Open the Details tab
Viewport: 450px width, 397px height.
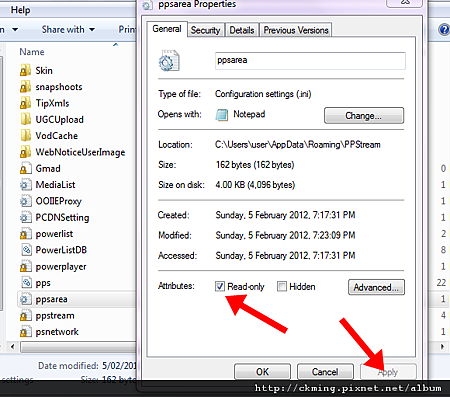(242, 30)
